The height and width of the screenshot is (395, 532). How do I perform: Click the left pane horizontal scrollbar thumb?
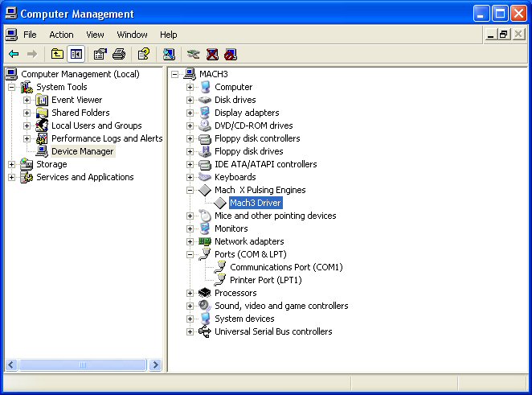pos(83,364)
